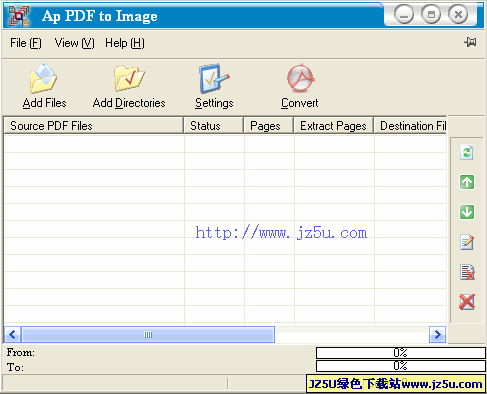Image resolution: width=487 pixels, height=394 pixels.
Task: Clear all files with the red X icon
Action: click(x=467, y=302)
